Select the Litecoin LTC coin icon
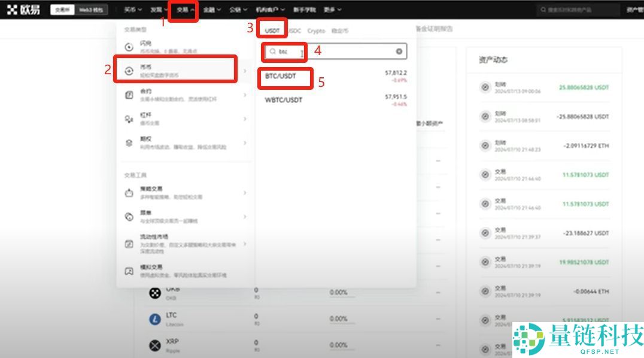 click(154, 318)
